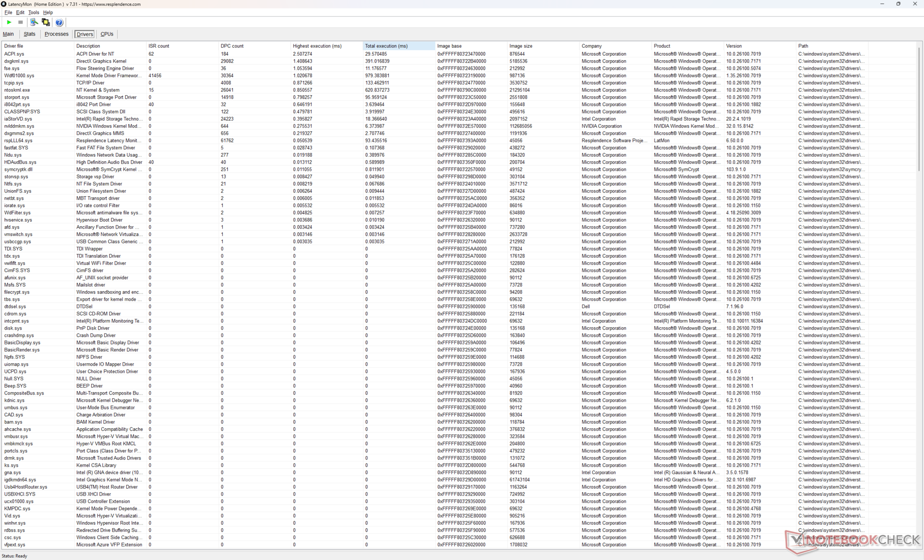Switch to the Processes tab

[x=56, y=34]
